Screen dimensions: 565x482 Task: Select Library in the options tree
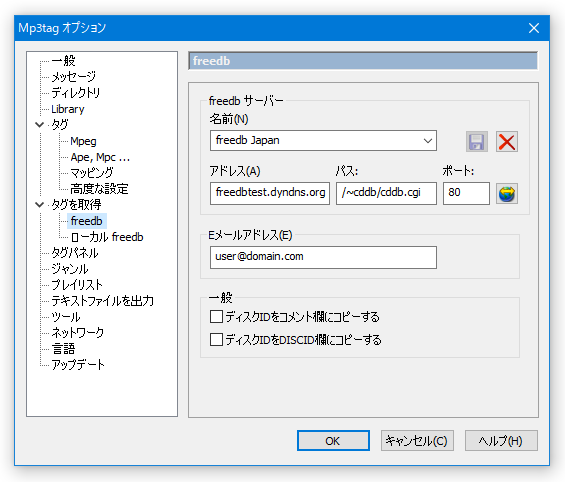click(x=68, y=109)
